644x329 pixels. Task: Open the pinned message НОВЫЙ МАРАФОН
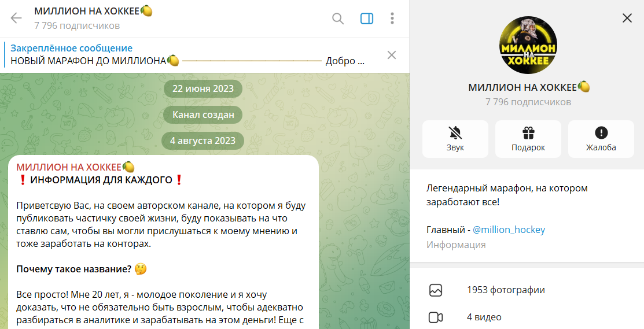(x=185, y=55)
